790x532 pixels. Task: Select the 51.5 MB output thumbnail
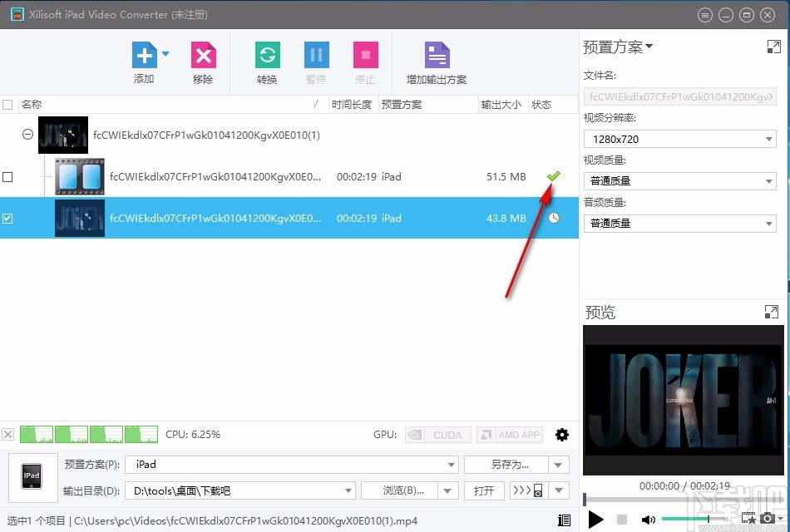pyautogui.click(x=80, y=176)
